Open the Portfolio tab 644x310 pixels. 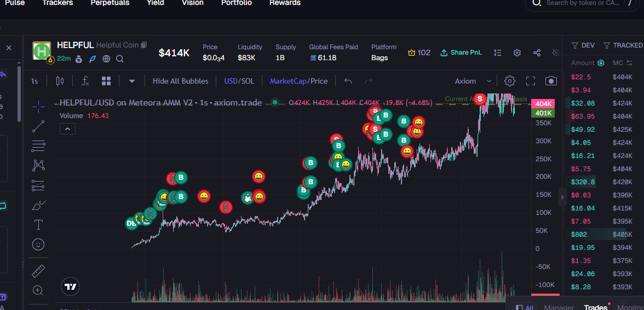[236, 3]
